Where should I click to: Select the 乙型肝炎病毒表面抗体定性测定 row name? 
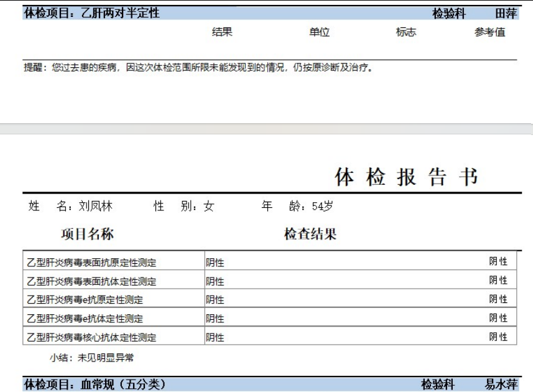click(x=91, y=281)
